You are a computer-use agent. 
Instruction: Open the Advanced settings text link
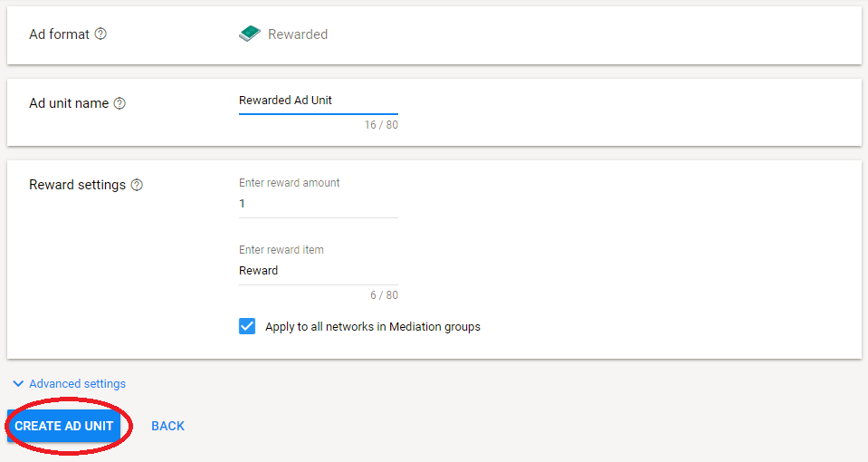pyautogui.click(x=77, y=384)
